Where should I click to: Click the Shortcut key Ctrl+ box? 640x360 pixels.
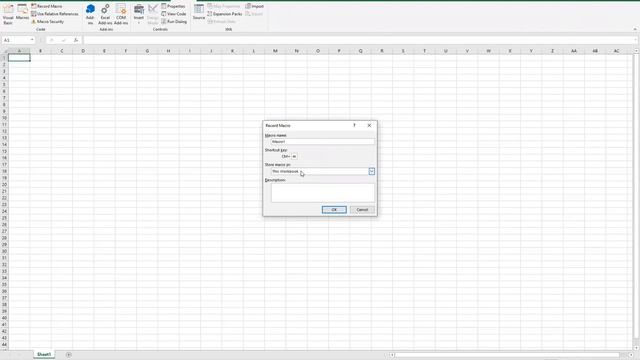click(294, 156)
